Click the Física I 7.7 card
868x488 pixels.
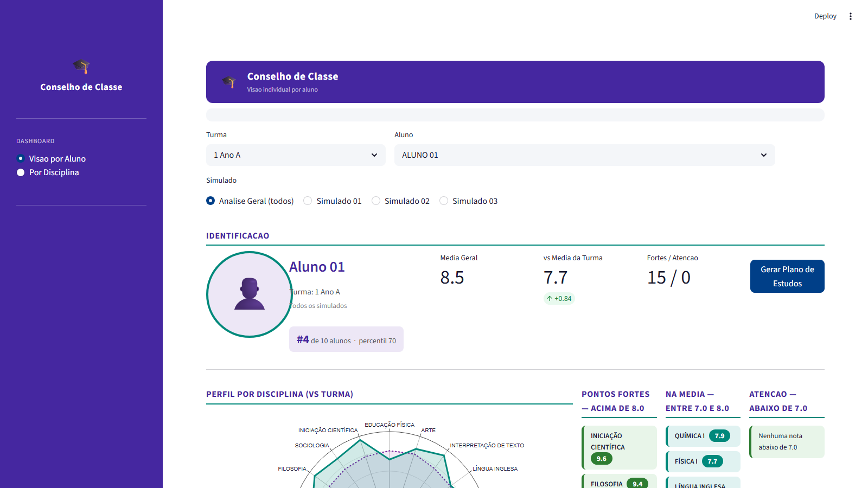coord(703,461)
